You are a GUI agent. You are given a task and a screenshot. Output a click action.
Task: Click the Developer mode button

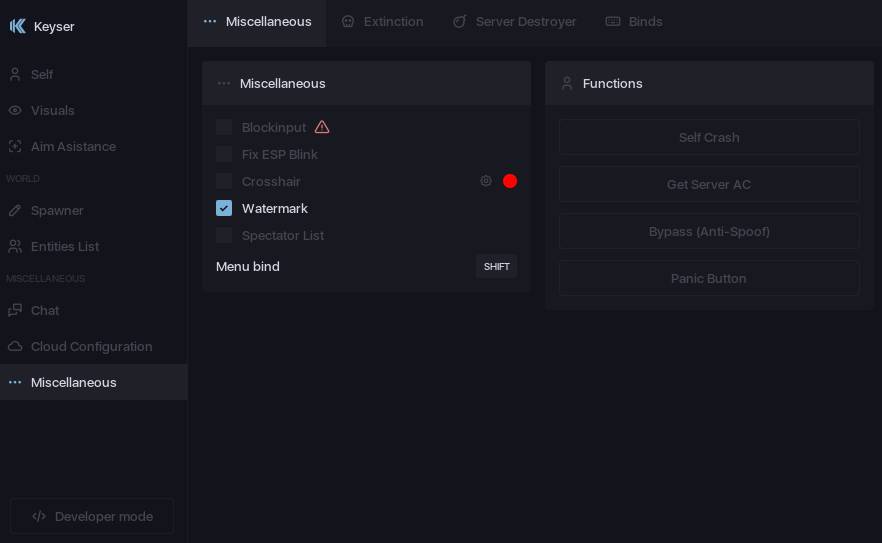92,516
